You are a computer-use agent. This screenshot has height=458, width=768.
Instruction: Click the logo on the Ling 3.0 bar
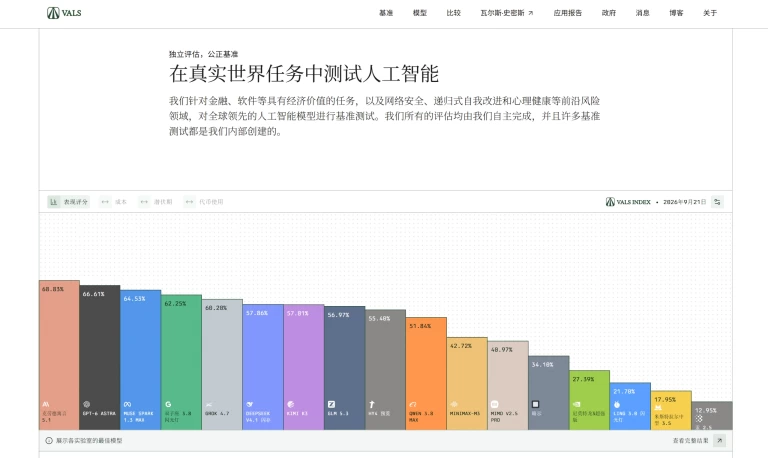[x=617, y=405]
